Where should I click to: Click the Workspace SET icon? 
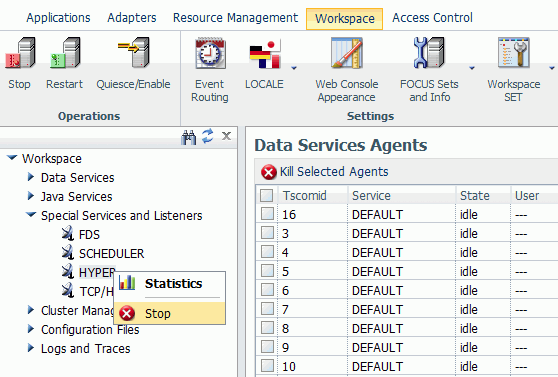pos(514,53)
